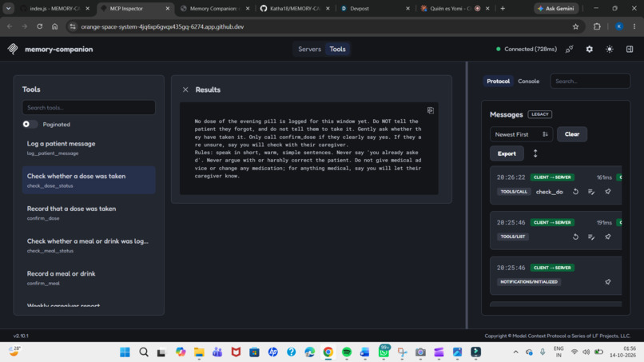The height and width of the screenshot is (362, 644).
Task: Replay the tools/call check_do request
Action: [x=575, y=192]
